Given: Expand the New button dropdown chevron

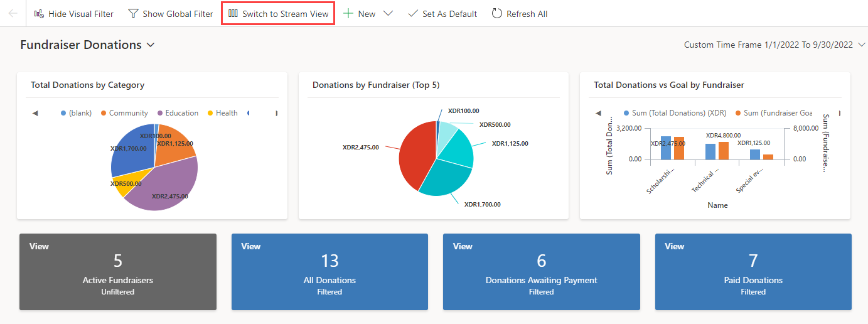Looking at the screenshot, I should coord(388,13).
